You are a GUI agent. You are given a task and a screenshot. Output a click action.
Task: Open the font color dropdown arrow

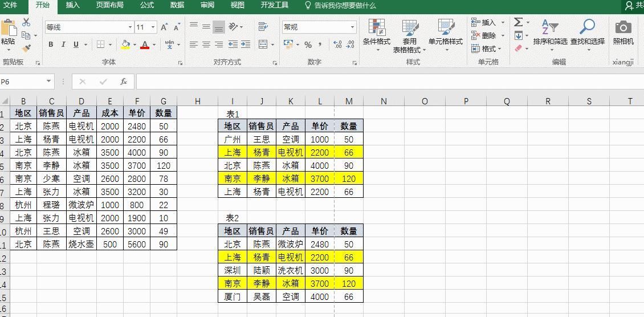154,45
